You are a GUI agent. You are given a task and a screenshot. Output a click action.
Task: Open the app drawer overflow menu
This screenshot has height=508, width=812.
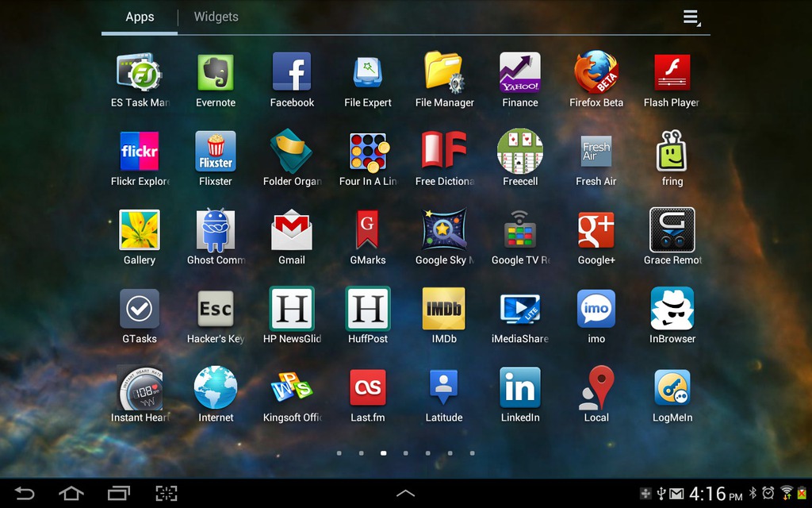(691, 17)
